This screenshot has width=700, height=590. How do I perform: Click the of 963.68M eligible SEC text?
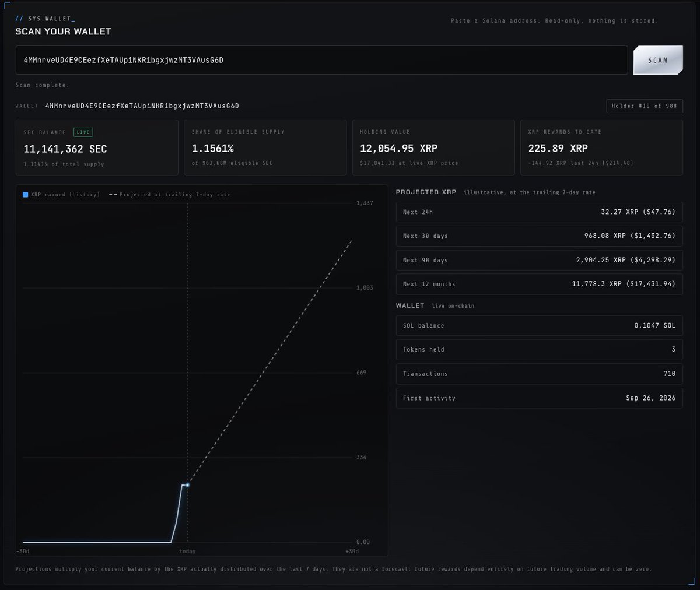point(232,163)
